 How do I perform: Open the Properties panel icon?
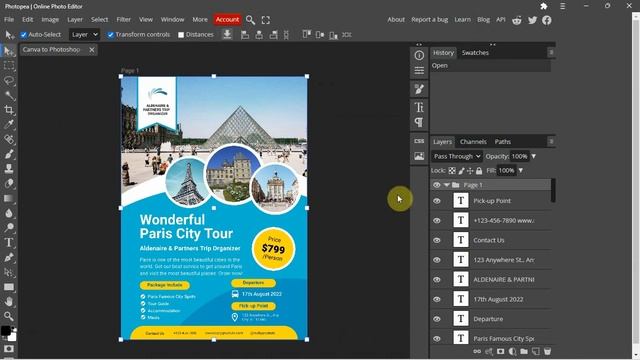pyautogui.click(x=419, y=71)
